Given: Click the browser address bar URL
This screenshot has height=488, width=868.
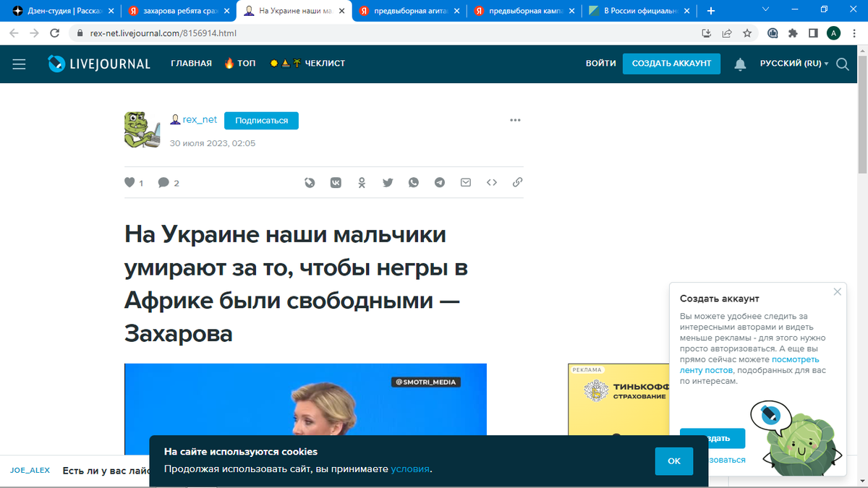Looking at the screenshot, I should click(x=163, y=33).
